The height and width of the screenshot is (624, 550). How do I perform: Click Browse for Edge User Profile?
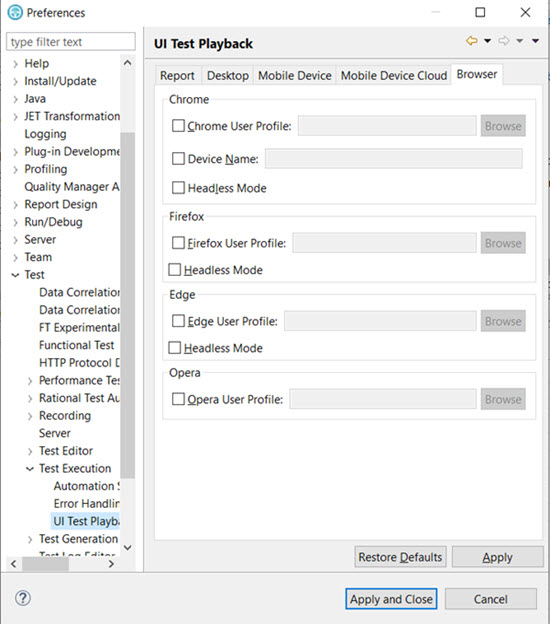pyautogui.click(x=503, y=321)
